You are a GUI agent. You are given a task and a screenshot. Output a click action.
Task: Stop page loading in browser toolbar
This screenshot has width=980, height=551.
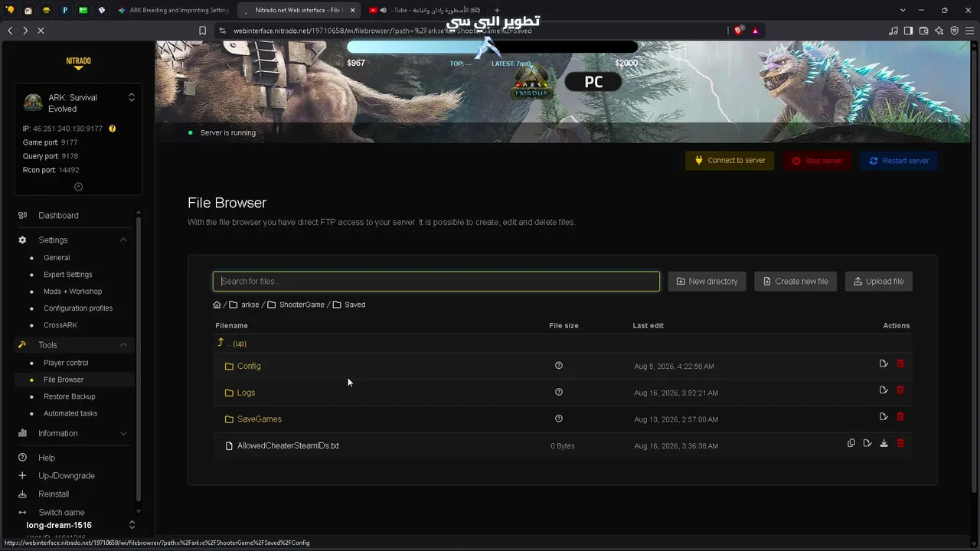pyautogui.click(x=41, y=31)
